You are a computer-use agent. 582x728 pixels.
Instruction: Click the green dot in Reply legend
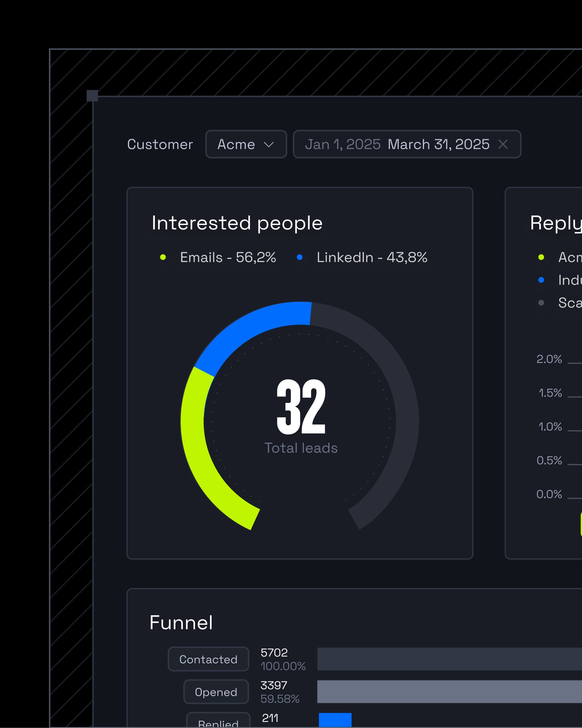click(541, 257)
